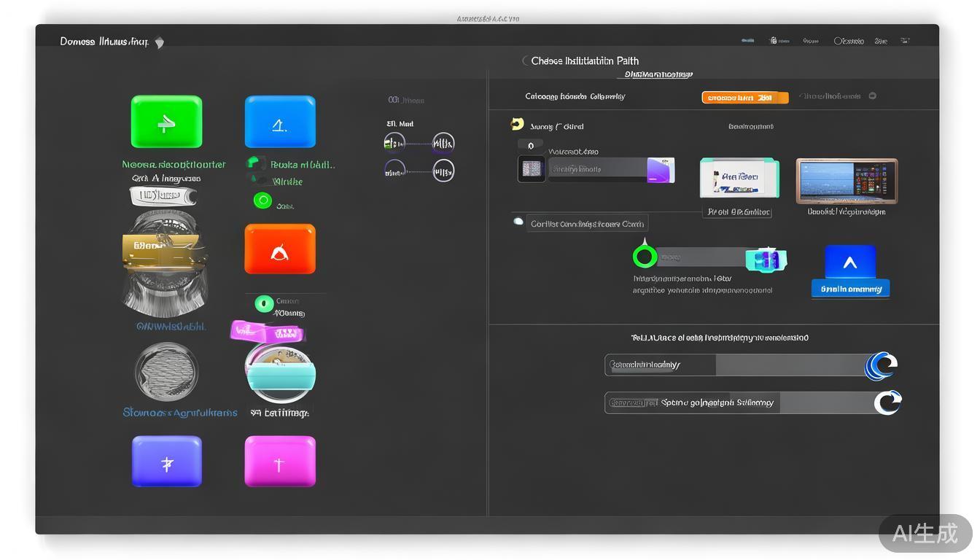The image size is (980, 560).
Task: Open the orange tile with triangle symbol
Action: (280, 249)
